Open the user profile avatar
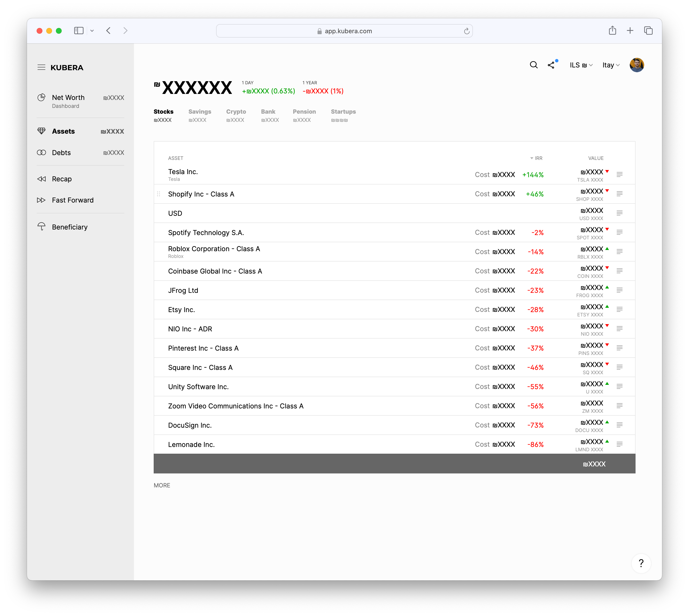Viewport: 689px width, 616px height. point(636,65)
